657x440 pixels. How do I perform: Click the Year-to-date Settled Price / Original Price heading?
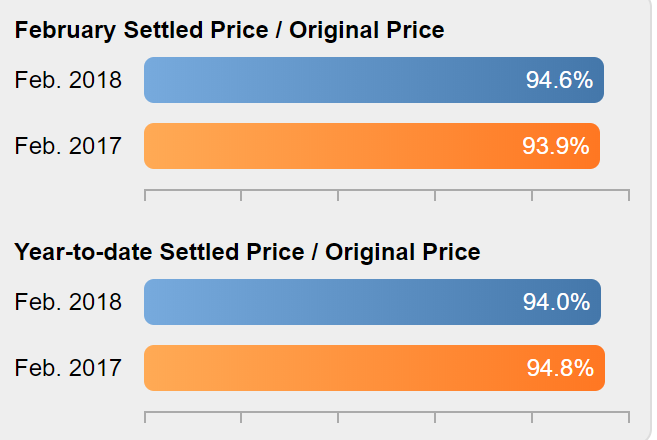pyautogui.click(x=247, y=252)
